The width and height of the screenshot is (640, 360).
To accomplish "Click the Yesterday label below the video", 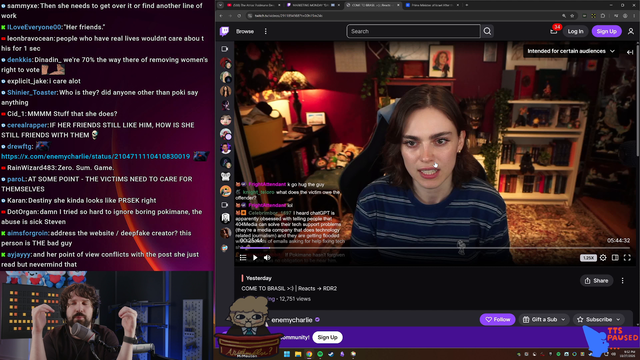I will pos(259,278).
